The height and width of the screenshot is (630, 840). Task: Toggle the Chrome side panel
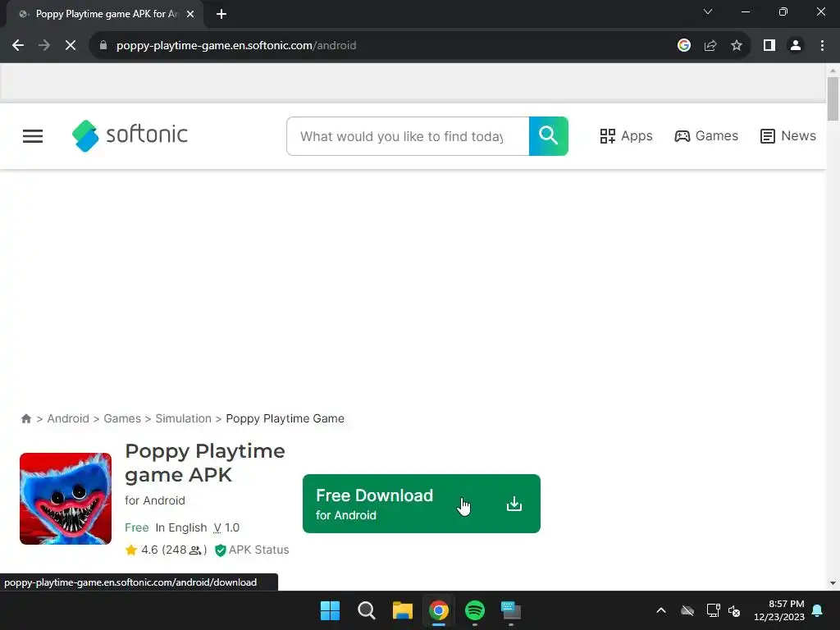click(x=769, y=46)
